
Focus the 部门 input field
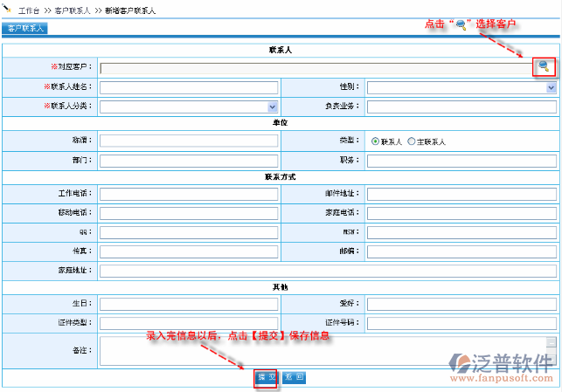(189, 161)
